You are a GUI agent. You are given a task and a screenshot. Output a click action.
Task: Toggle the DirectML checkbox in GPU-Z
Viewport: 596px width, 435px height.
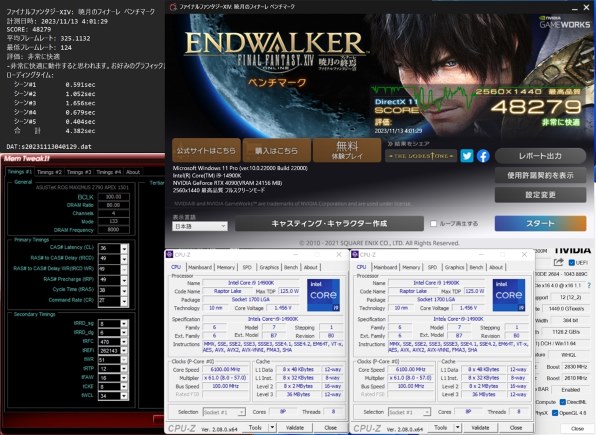[x=563, y=402]
